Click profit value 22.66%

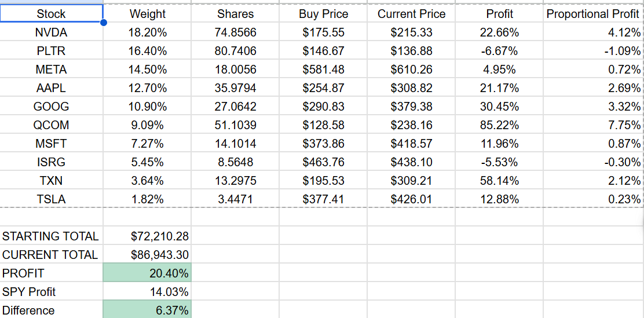point(499,32)
